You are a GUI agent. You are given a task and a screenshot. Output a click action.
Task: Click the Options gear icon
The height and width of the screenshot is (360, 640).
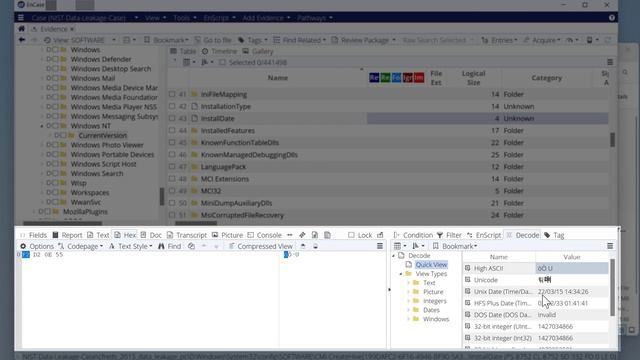point(23,246)
